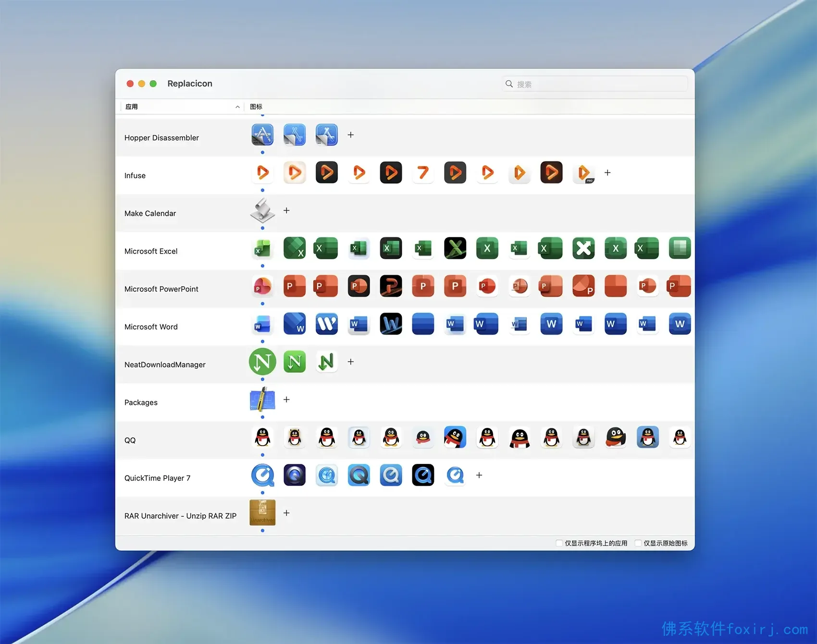Pick the first QQ penguin icon
The height and width of the screenshot is (644, 817).
(262, 437)
